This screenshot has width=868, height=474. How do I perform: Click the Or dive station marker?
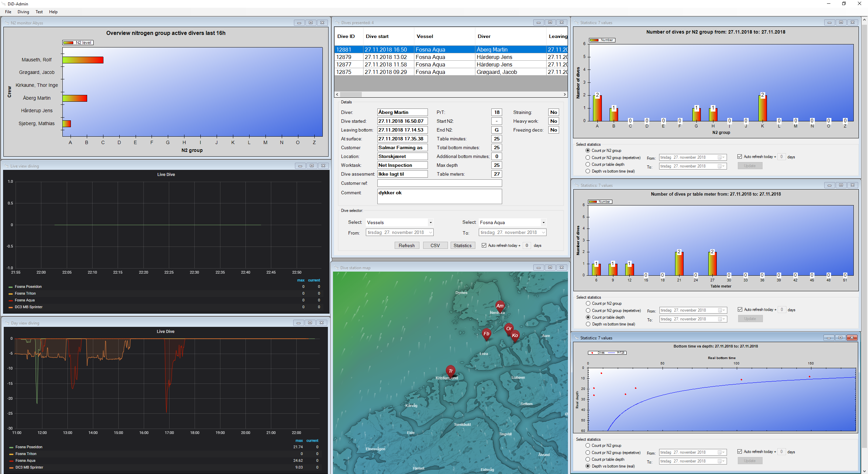(x=509, y=328)
